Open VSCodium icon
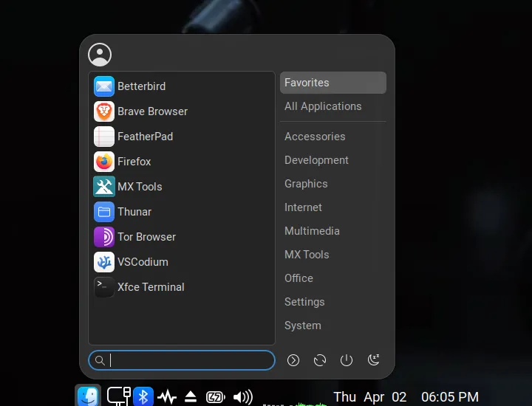The height and width of the screenshot is (406, 532). click(x=104, y=262)
